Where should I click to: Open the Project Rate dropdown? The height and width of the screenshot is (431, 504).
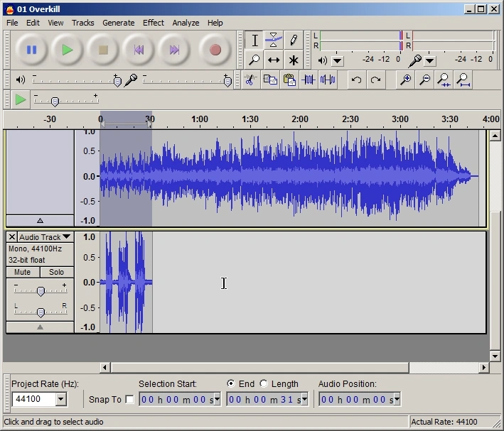[x=60, y=400]
